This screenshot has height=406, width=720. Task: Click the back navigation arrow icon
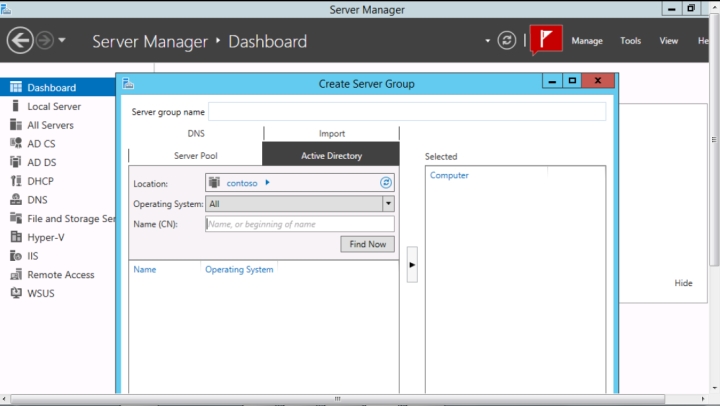20,41
